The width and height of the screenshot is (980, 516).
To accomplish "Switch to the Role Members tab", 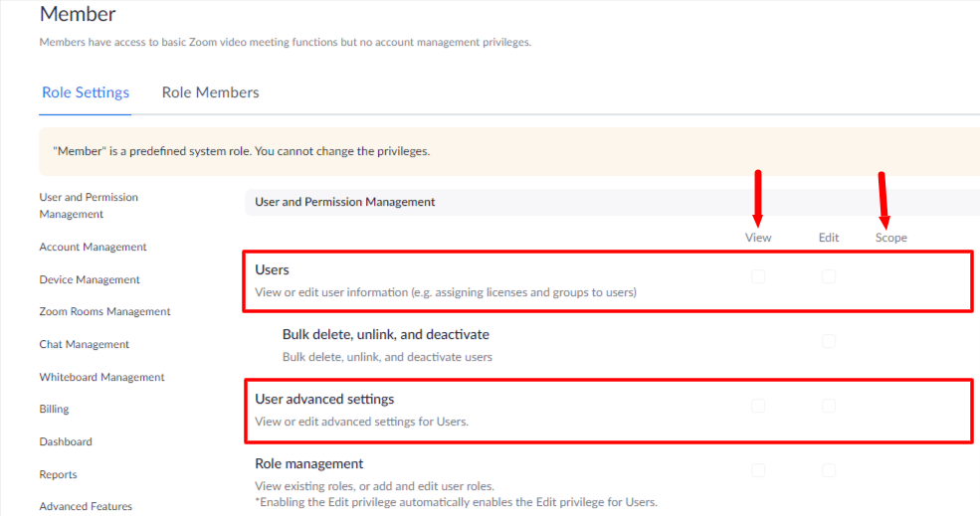I will point(210,92).
